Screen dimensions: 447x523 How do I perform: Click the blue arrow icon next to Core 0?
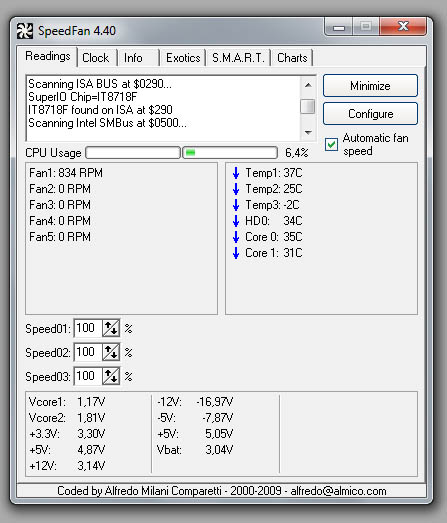[x=236, y=237]
